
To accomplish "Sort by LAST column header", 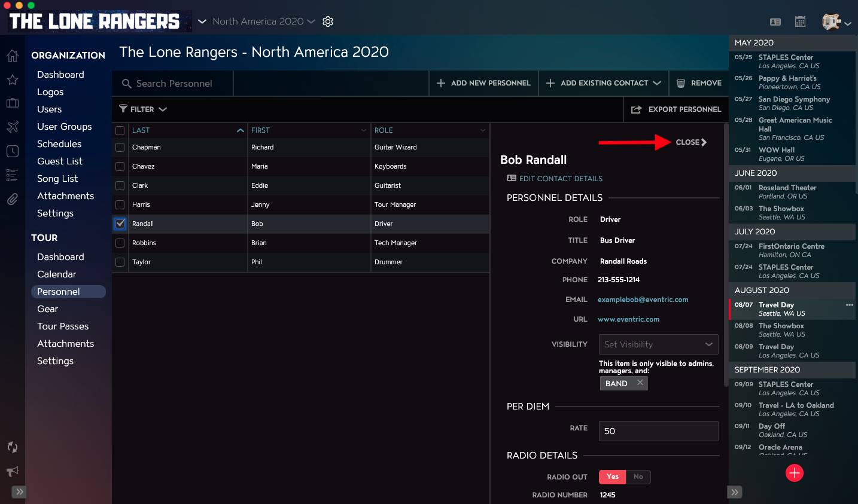I will point(188,130).
